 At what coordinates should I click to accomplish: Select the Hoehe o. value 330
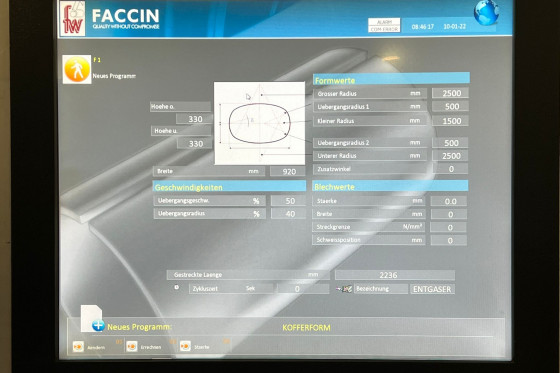coord(195,119)
